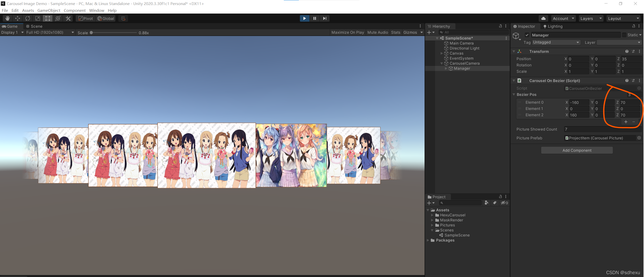
Task: Select the Scale tool
Action: tap(38, 18)
